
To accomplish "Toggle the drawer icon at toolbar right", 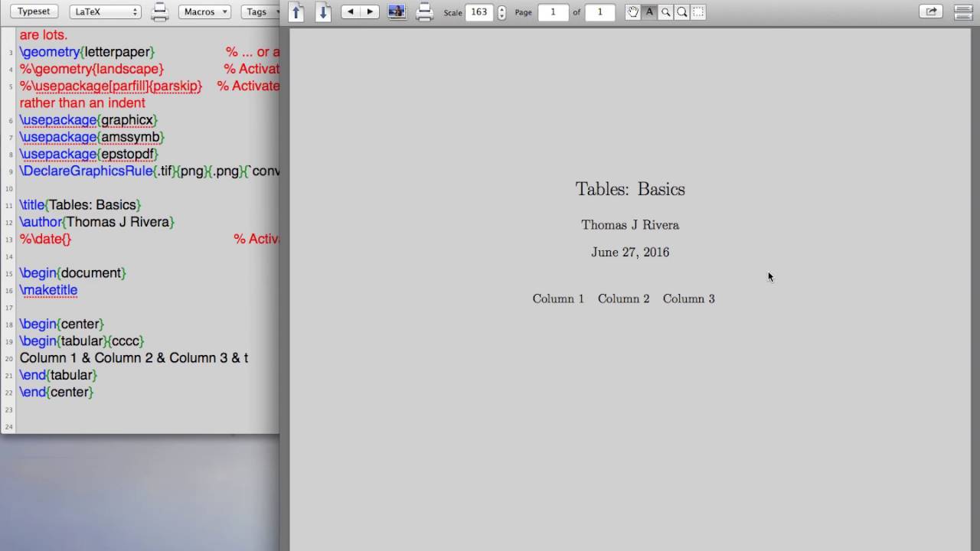I will [x=963, y=11].
